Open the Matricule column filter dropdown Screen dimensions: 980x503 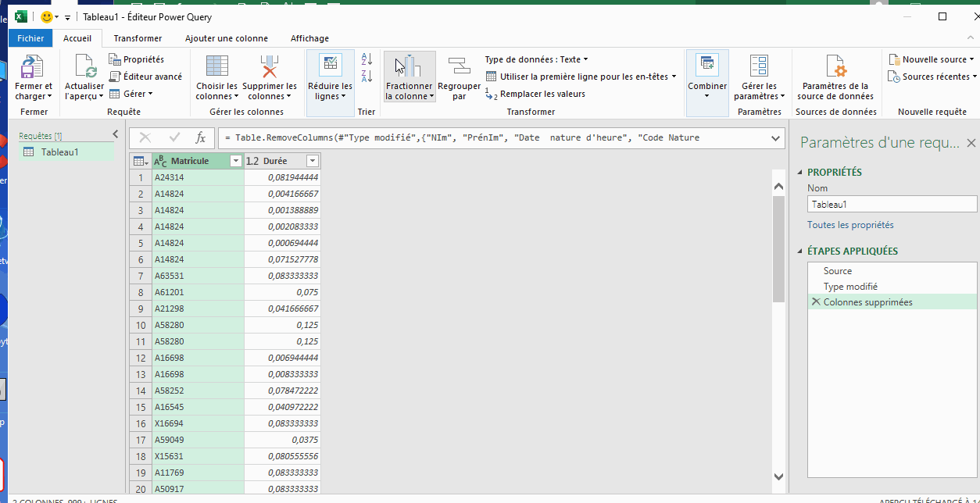236,161
